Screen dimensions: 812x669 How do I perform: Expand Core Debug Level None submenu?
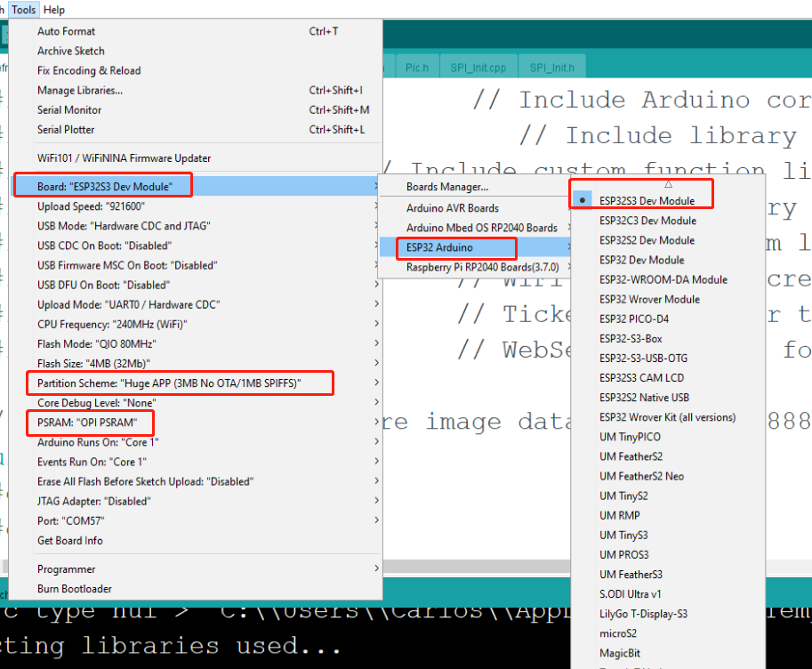196,403
